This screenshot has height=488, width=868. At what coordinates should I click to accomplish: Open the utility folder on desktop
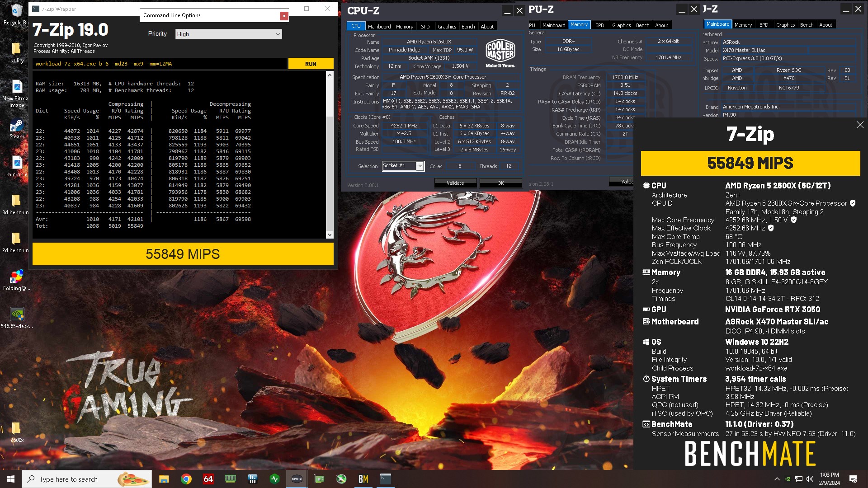[17, 52]
